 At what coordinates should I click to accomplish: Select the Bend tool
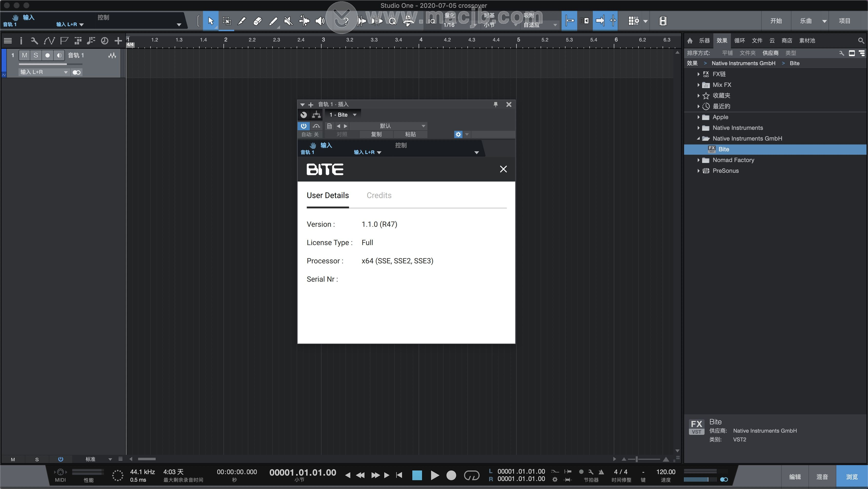tap(304, 21)
